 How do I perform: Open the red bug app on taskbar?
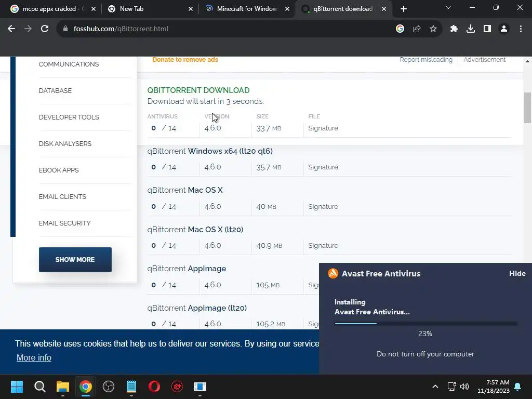(x=177, y=387)
